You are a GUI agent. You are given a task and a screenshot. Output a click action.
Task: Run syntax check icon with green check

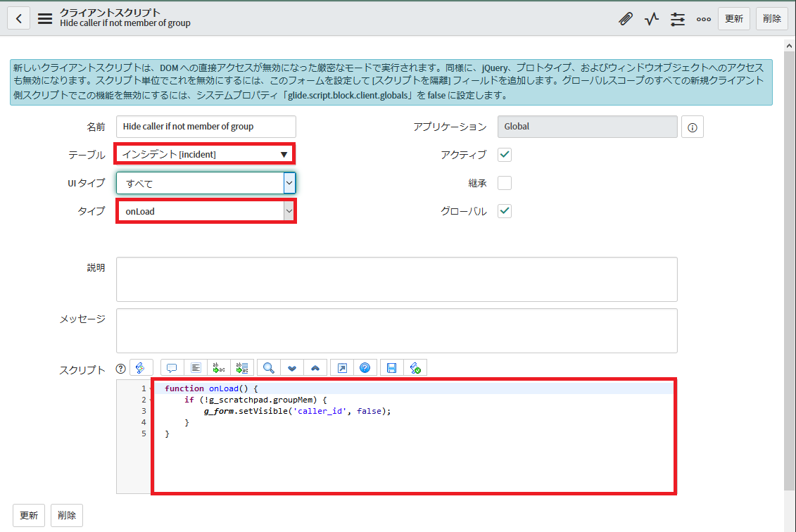point(415,367)
